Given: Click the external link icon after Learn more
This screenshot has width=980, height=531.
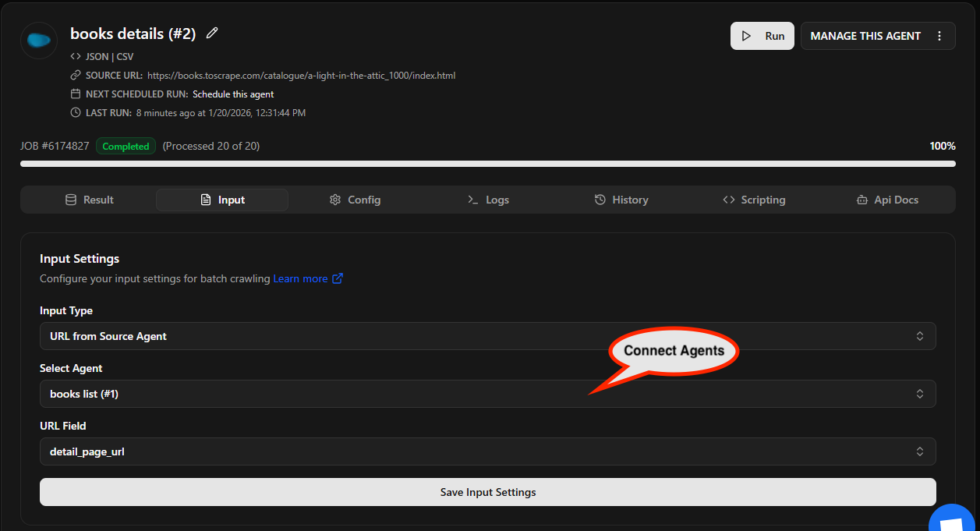Looking at the screenshot, I should [x=338, y=278].
